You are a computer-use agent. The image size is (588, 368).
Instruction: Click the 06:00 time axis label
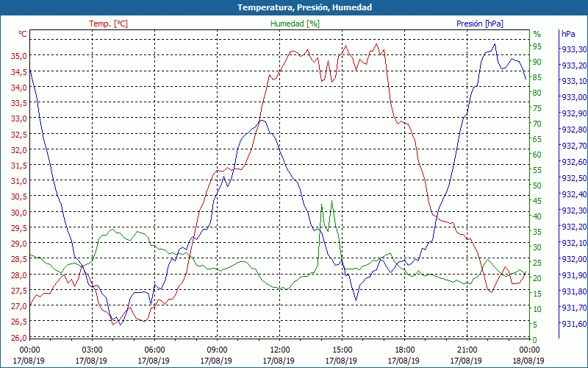154,350
